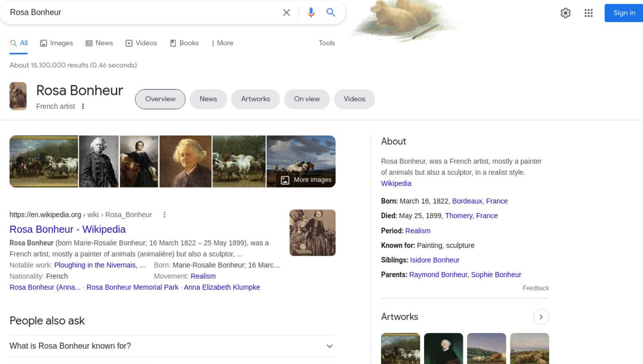The height and width of the screenshot is (364, 643).
Task: Open the black-and-white portrait photo
Action: click(x=99, y=161)
